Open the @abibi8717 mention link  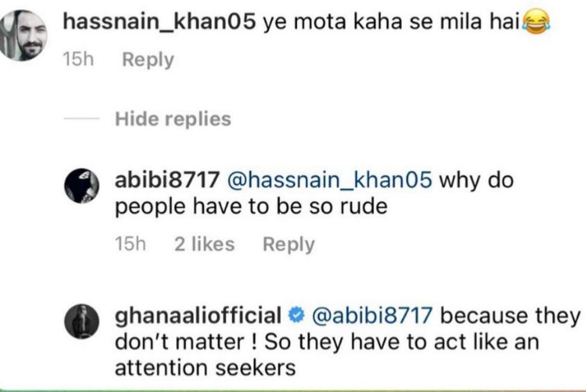[x=374, y=315]
